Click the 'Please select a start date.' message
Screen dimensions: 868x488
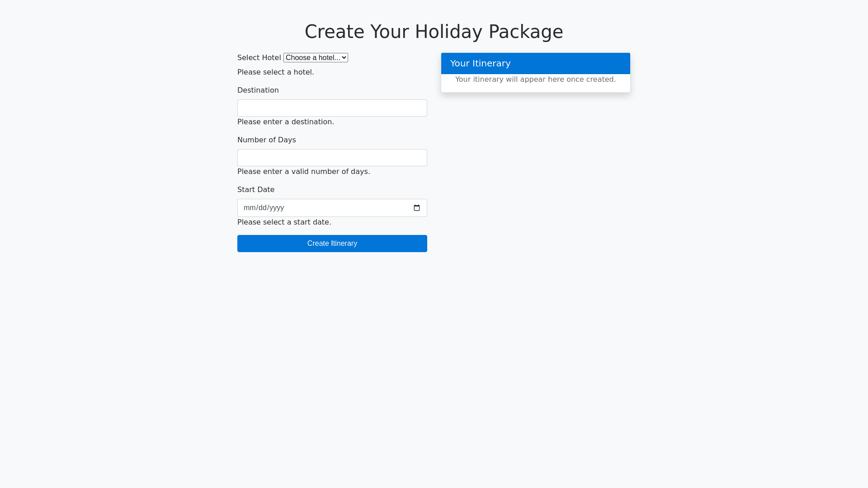point(284,222)
